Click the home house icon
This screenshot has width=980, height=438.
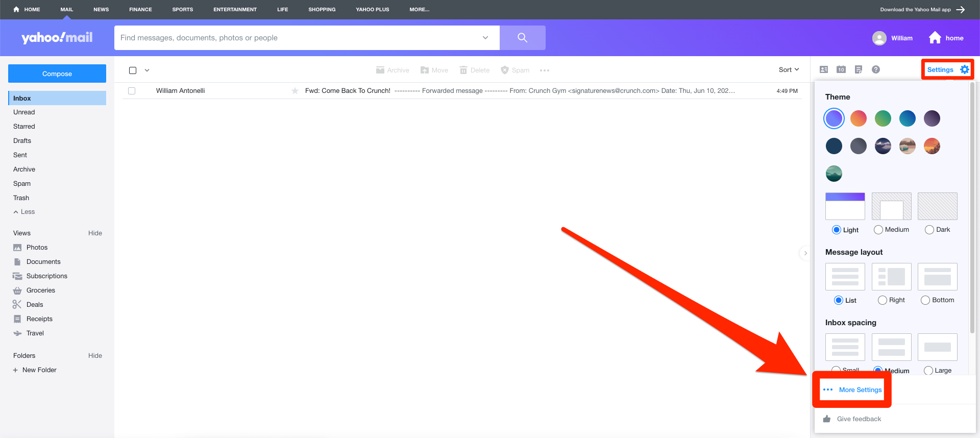[x=935, y=38]
